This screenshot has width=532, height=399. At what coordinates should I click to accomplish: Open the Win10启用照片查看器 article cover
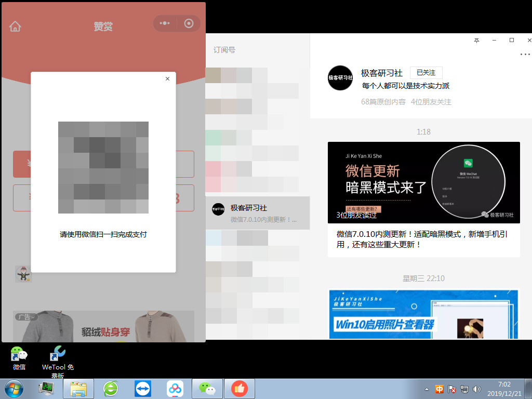(x=423, y=314)
